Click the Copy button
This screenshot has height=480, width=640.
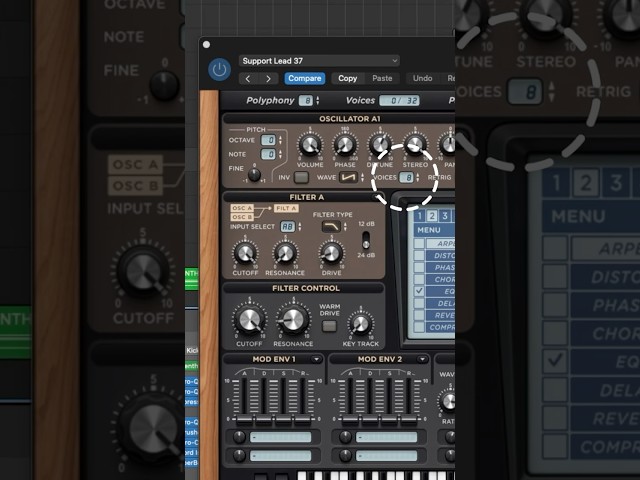pos(347,78)
